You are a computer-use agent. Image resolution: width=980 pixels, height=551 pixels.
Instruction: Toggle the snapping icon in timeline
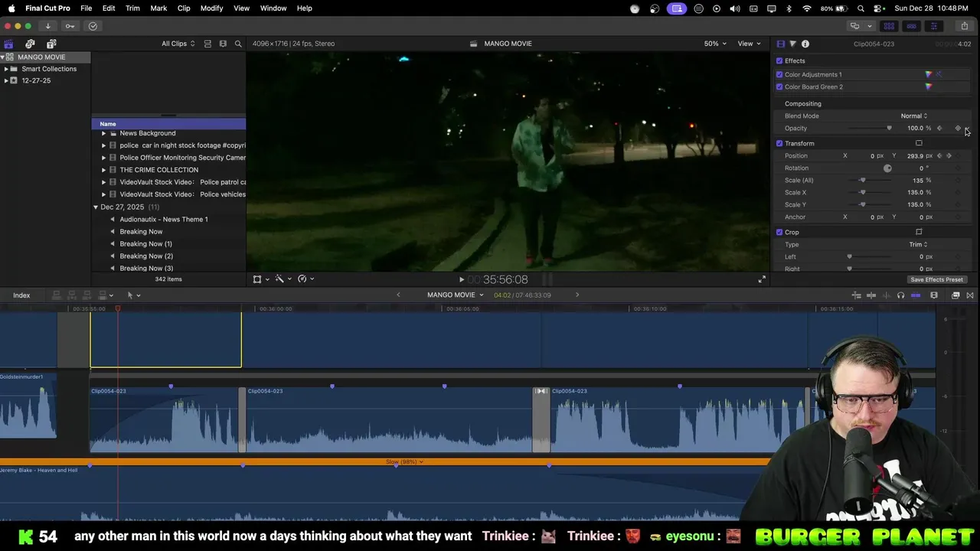click(x=916, y=295)
